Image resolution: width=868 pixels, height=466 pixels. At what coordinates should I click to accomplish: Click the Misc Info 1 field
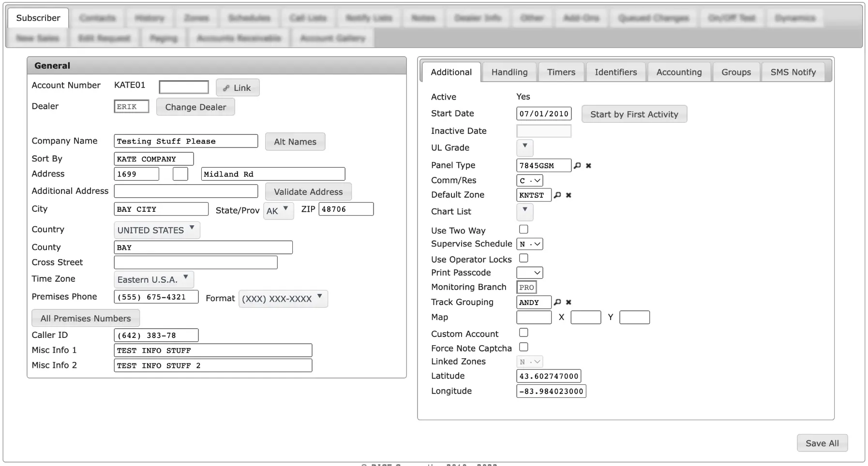click(213, 350)
